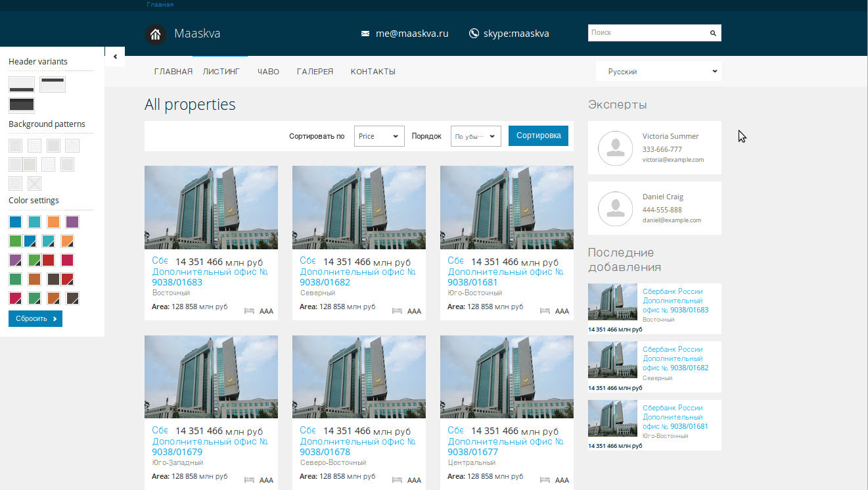Click the Главная breadcrumb at the top

(160, 5)
